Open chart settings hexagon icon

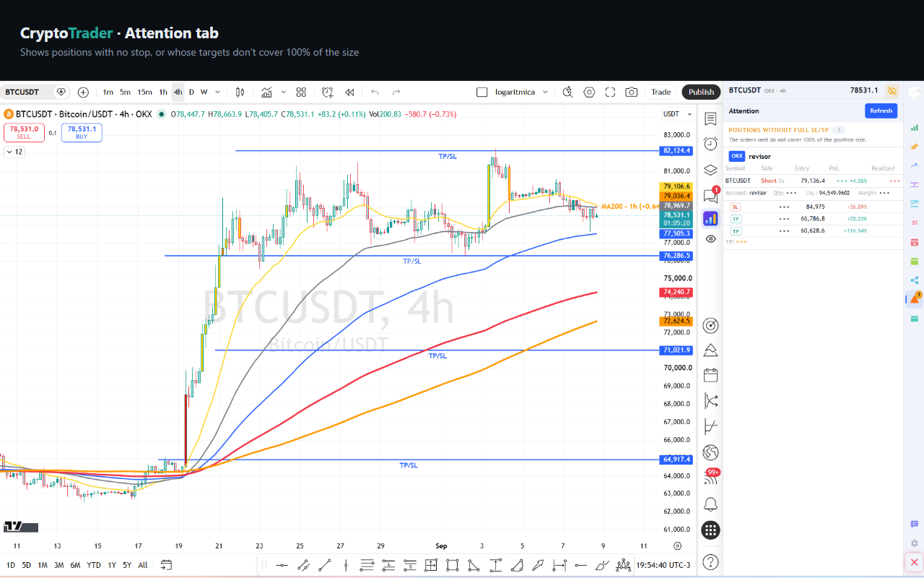tap(589, 92)
